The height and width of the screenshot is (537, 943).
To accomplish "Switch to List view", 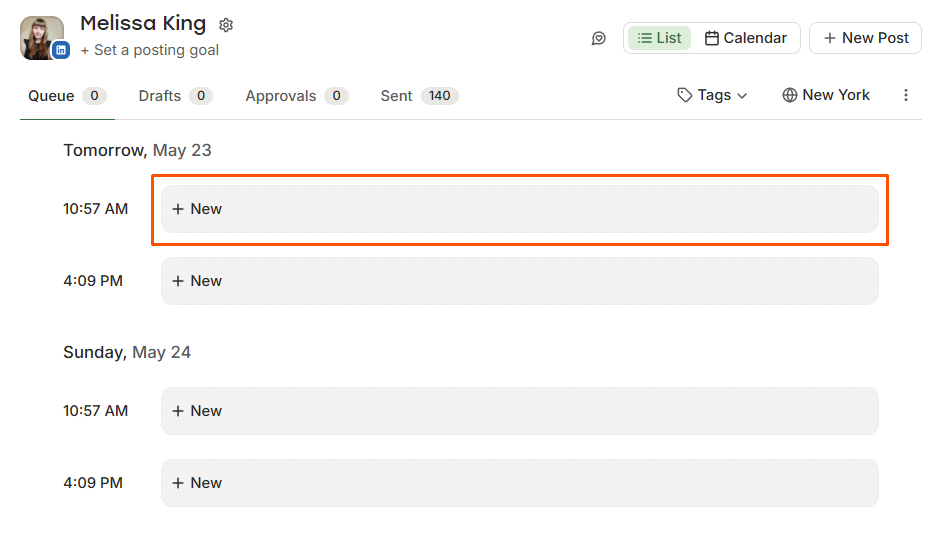I will (659, 38).
